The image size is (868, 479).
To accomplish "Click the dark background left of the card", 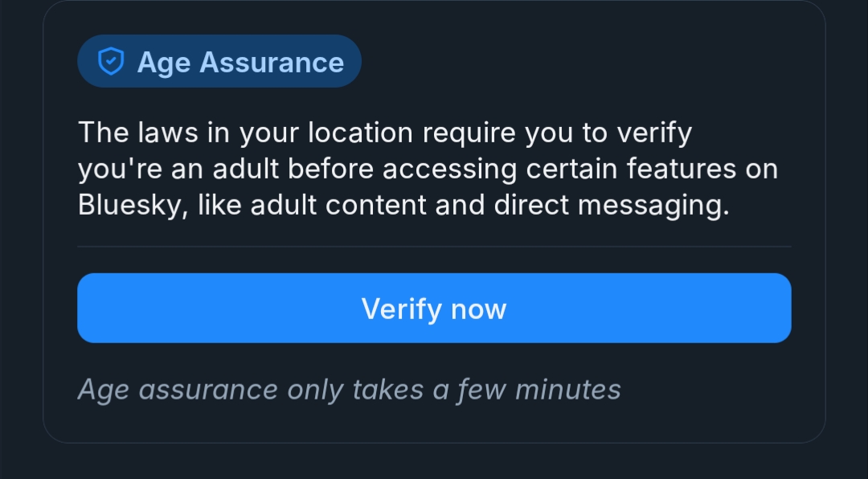I will tap(20, 241).
